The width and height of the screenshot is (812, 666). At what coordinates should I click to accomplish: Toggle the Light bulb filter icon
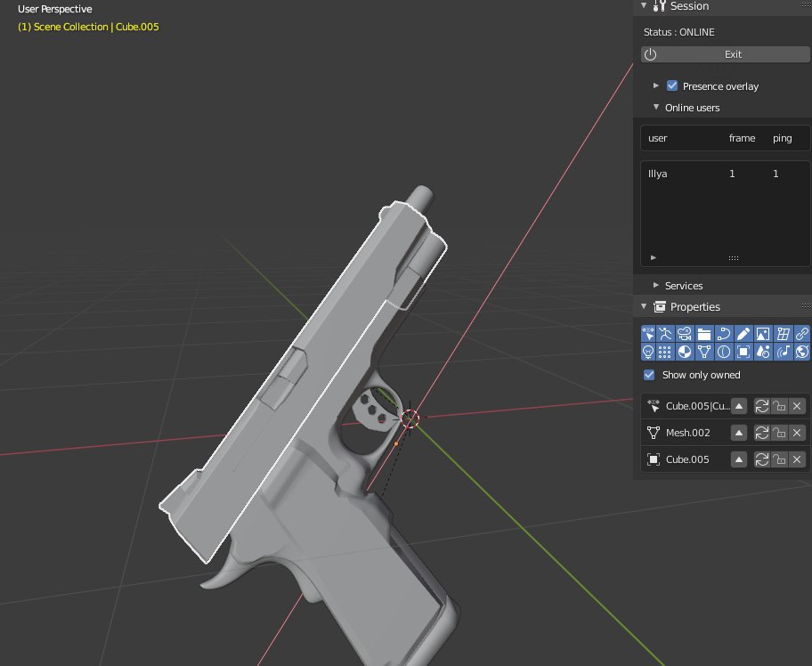point(648,353)
